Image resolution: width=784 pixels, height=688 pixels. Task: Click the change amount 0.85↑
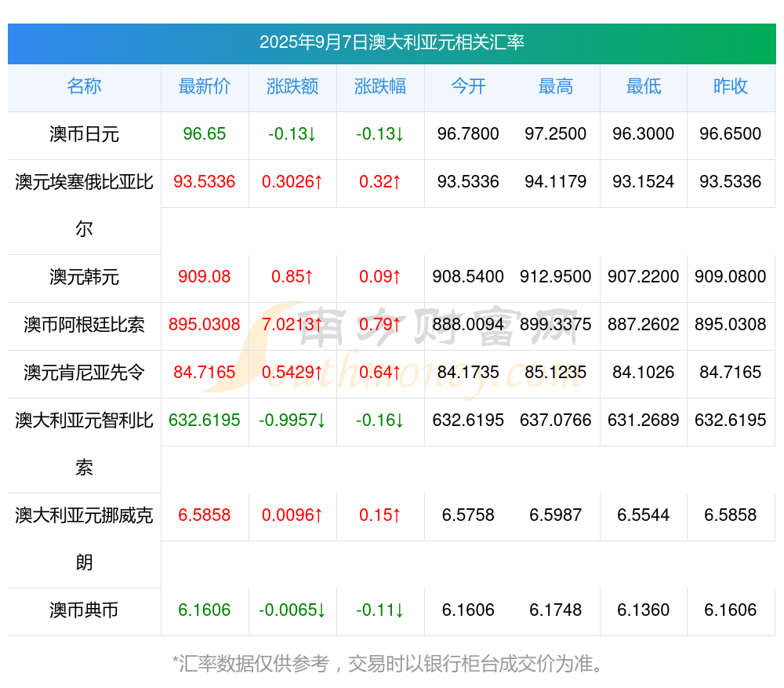click(292, 277)
